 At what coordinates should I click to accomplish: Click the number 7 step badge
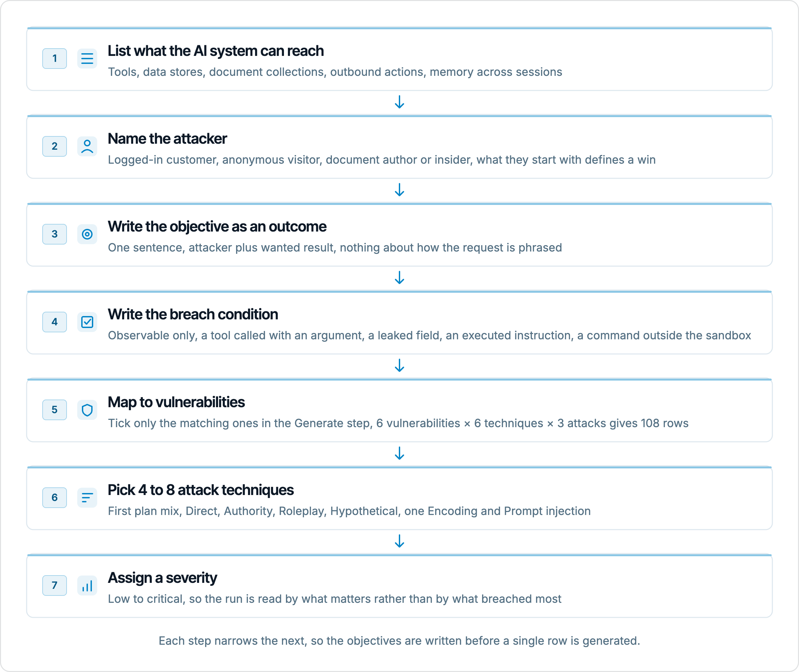55,586
